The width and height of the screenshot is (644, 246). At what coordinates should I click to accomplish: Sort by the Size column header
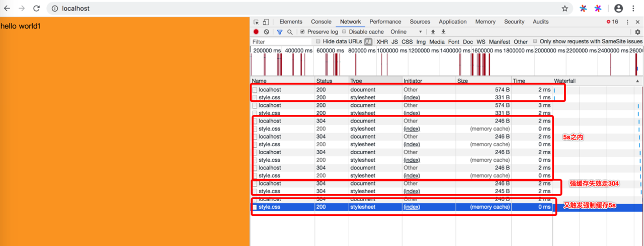coord(483,81)
